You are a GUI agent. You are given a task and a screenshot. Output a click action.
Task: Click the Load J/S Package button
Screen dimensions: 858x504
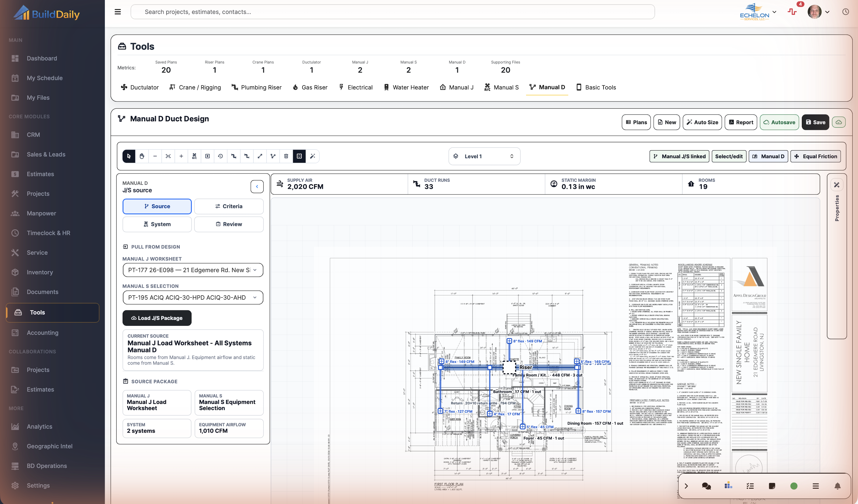click(x=157, y=318)
